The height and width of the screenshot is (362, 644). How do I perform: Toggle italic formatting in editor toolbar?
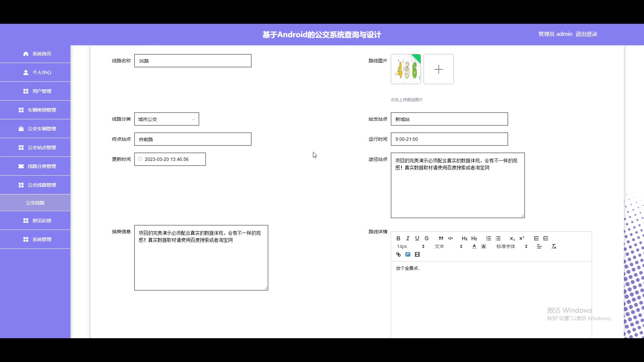coord(408,238)
